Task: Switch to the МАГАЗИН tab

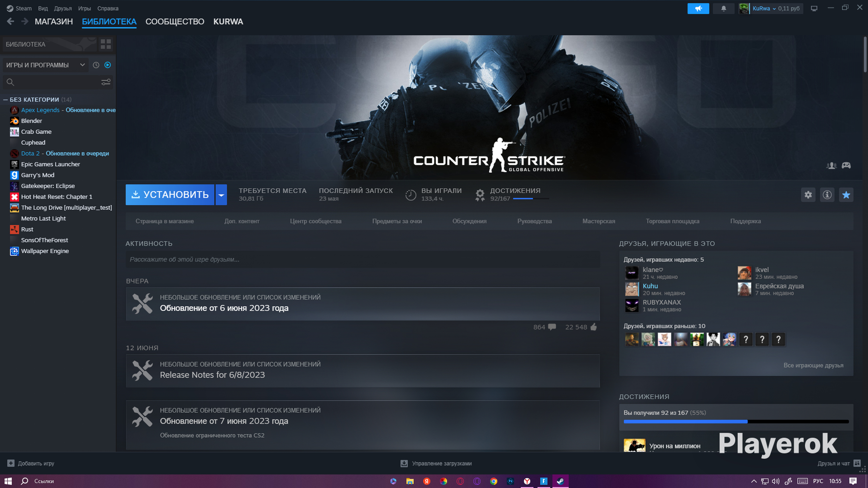Action: pos(54,21)
